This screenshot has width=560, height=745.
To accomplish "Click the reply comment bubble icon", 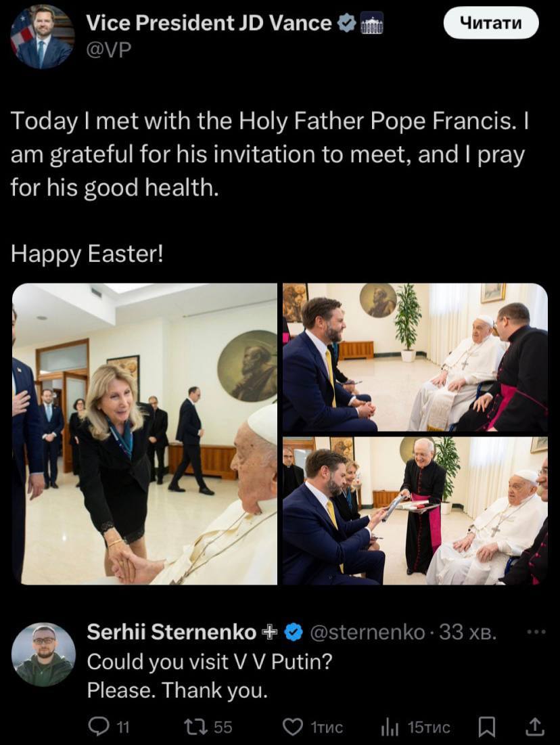I will pos(99,727).
